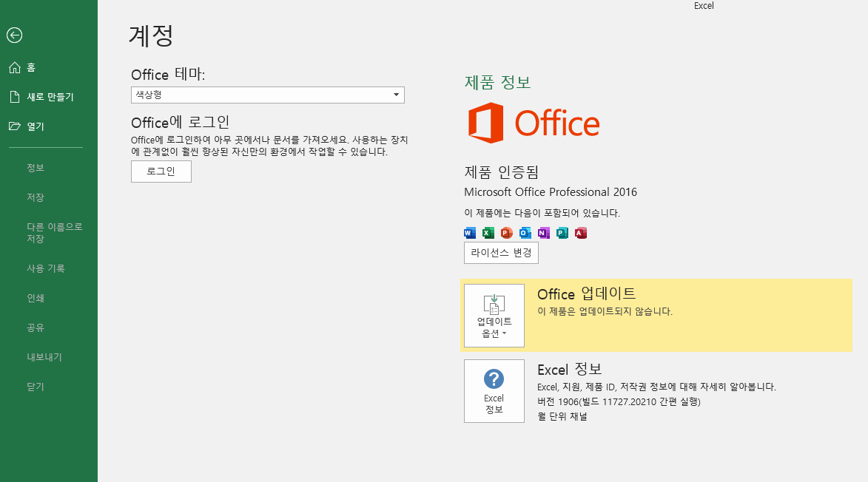Click the 제품 정보 heading
Image resolution: width=868 pixels, height=482 pixels.
click(498, 82)
